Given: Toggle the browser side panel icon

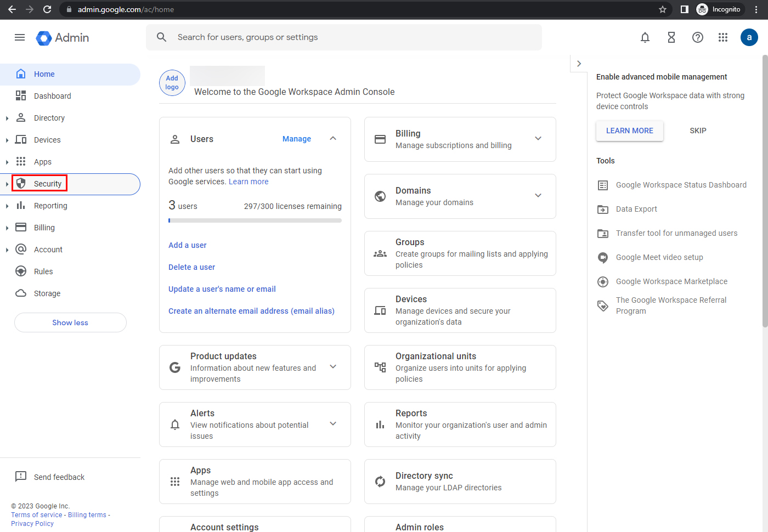Looking at the screenshot, I should pyautogui.click(x=685, y=9).
